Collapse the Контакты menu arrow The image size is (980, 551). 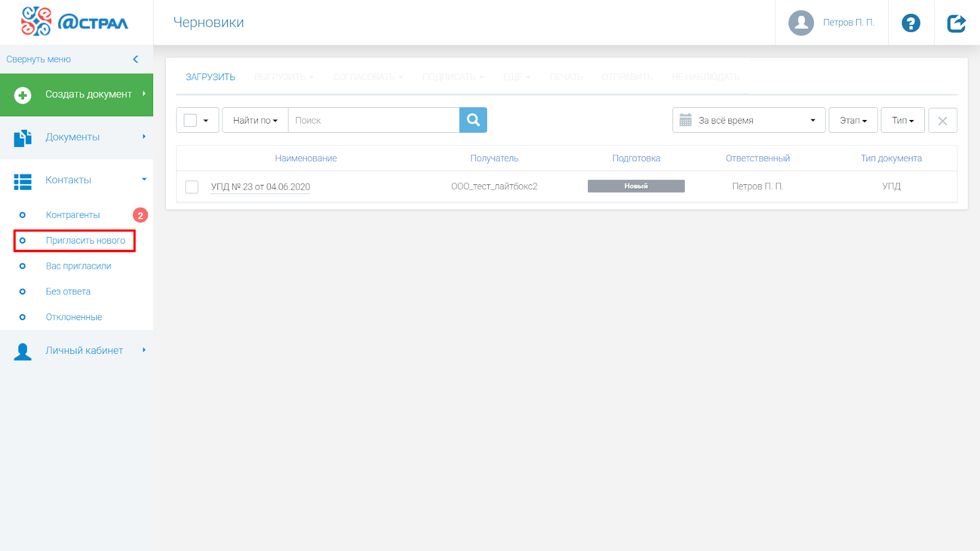pos(145,179)
